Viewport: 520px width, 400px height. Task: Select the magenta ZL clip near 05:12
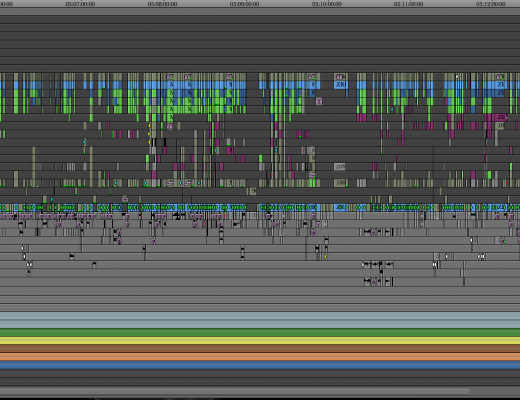[x=501, y=117]
